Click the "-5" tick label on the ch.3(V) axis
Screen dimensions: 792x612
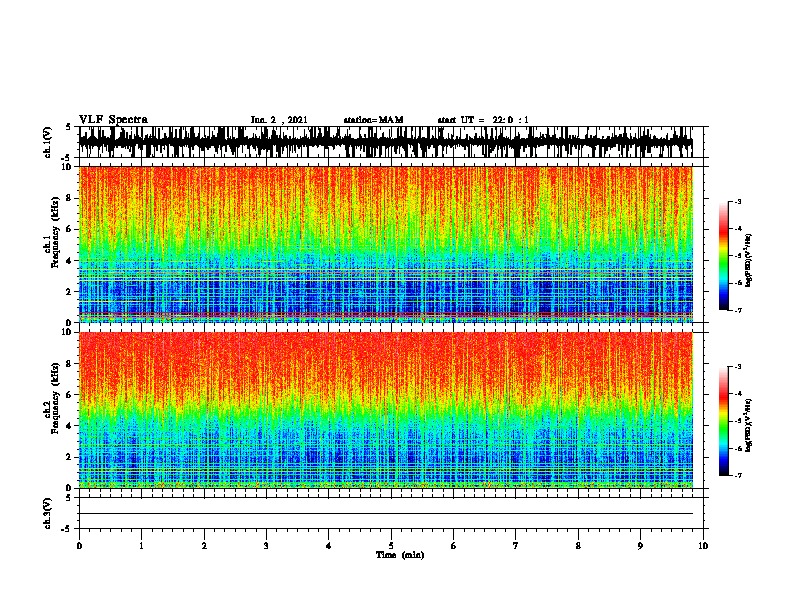67,529
